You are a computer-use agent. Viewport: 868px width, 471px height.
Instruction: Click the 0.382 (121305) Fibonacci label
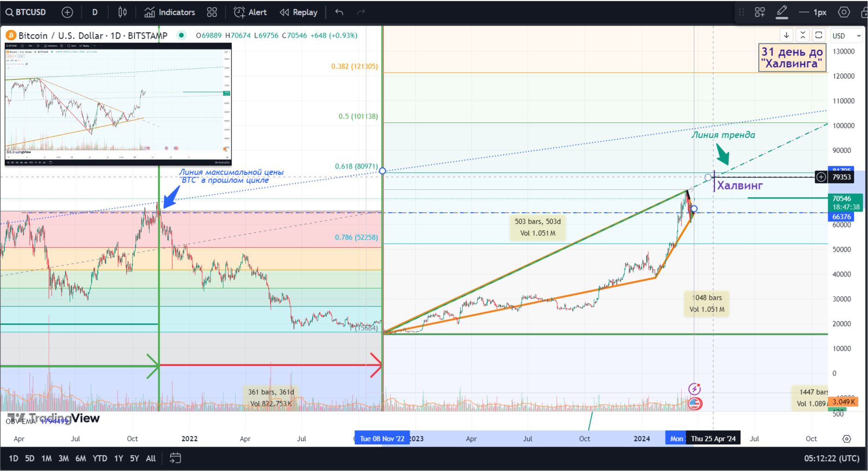[355, 66]
